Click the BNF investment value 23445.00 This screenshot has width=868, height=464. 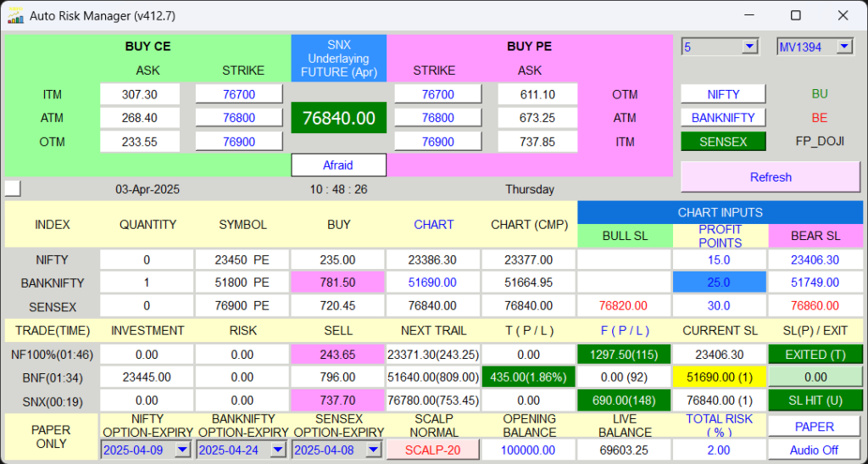pos(147,377)
